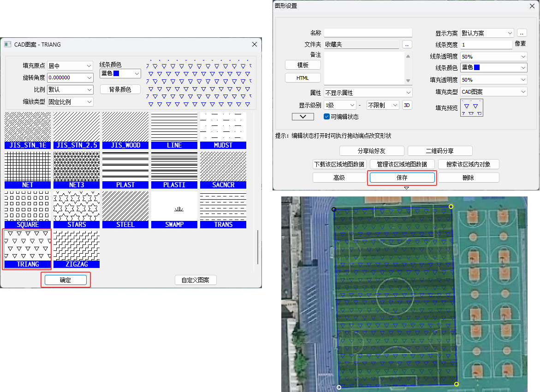
Task: Open 线条颜色 swatch in CAD图案 dialog
Action: (120, 73)
